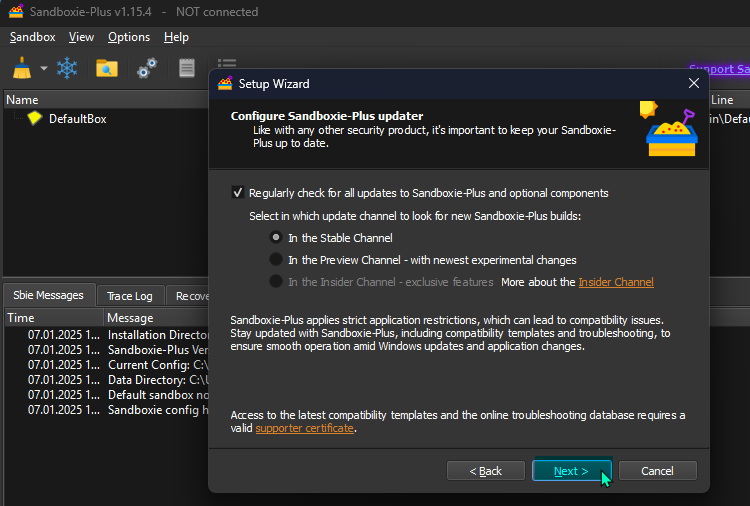Open the supporter certificate link

305,428
